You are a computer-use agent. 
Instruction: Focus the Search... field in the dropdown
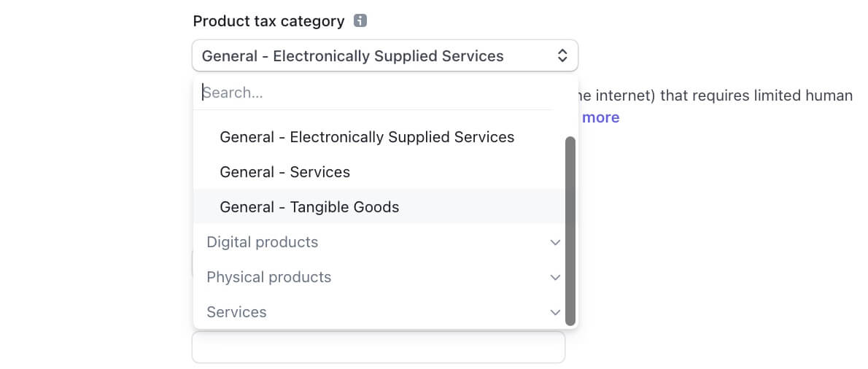tap(373, 93)
